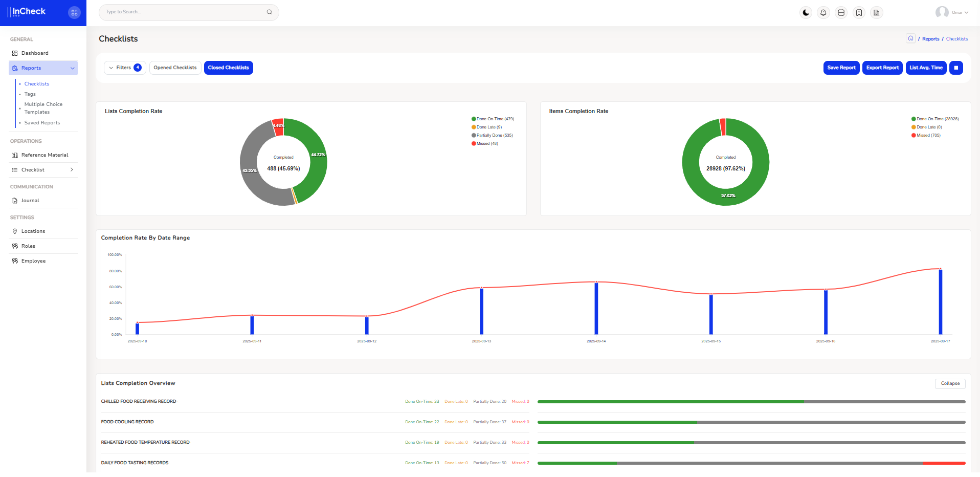
Task: Click the building icon in the top bar
Action: (x=876, y=13)
